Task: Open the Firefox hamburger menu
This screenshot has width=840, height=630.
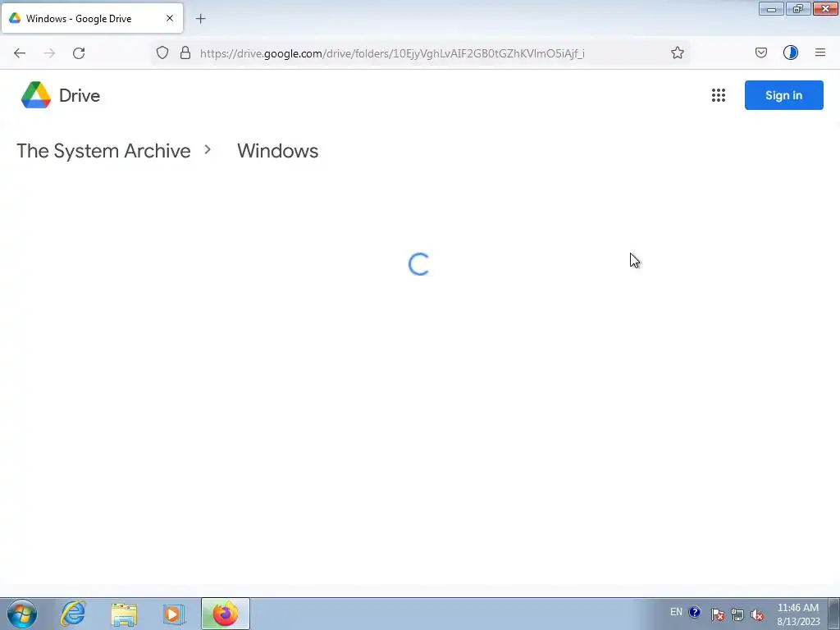Action: click(x=819, y=52)
